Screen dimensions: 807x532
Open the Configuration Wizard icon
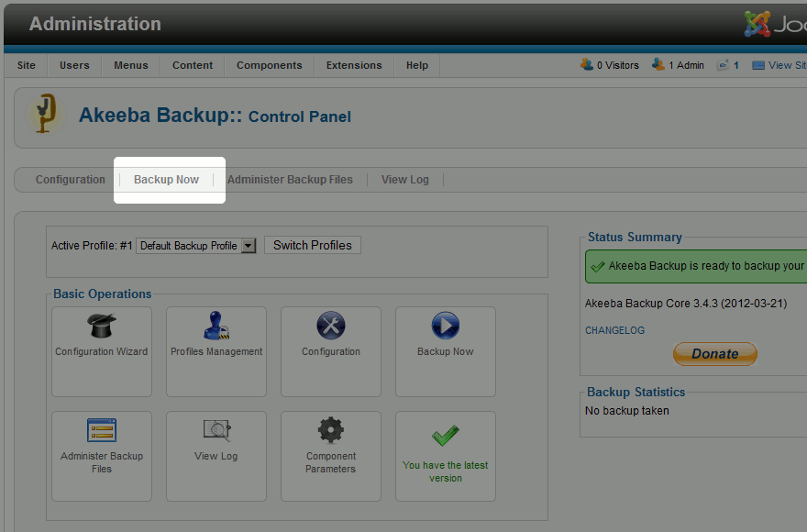coord(102,326)
